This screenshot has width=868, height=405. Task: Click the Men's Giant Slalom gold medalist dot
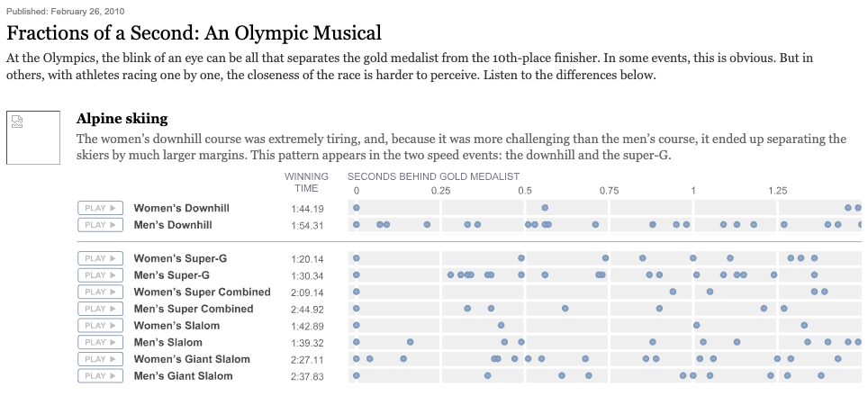(356, 375)
